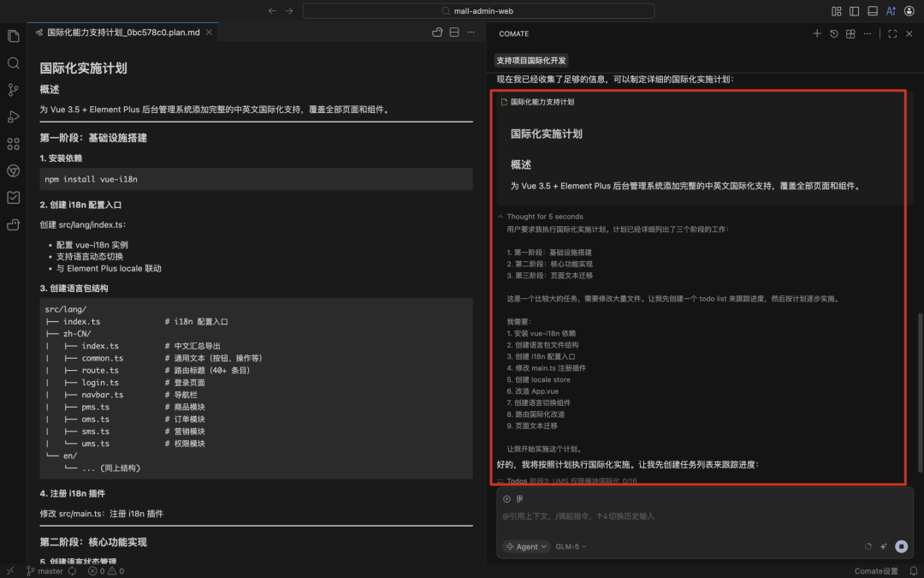This screenshot has width=924, height=578.
Task: Click the npm install vue-i18n code block
Action: point(257,179)
